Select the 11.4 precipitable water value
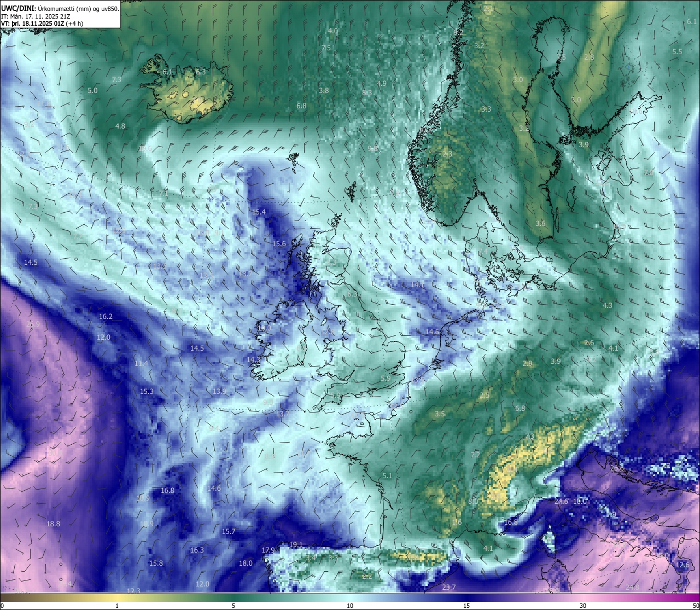 (x=141, y=364)
